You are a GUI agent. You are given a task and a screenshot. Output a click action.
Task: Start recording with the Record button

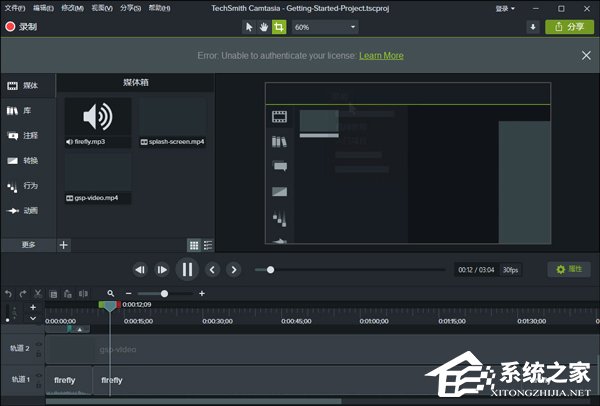[x=21, y=27]
